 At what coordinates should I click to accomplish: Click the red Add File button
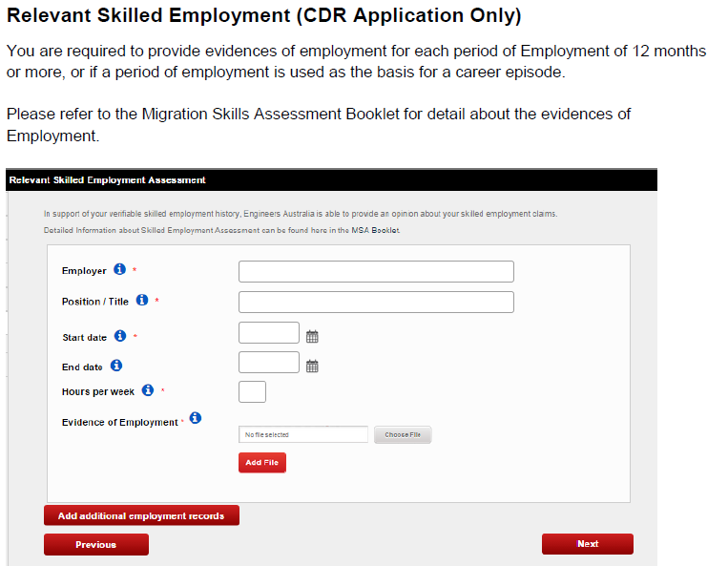tap(261, 462)
